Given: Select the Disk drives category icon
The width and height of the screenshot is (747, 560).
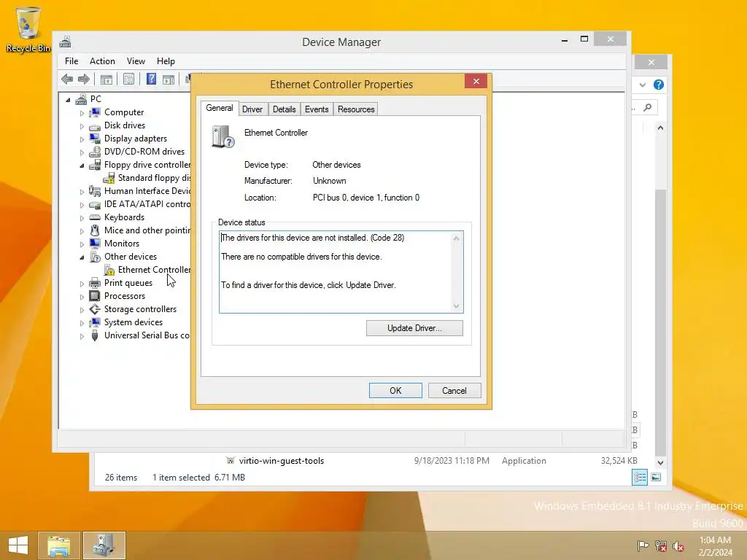Looking at the screenshot, I should click(95, 125).
